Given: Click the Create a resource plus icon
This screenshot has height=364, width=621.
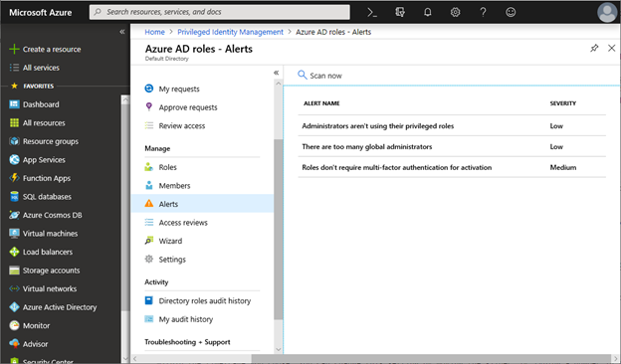Looking at the screenshot, I should click(14, 49).
